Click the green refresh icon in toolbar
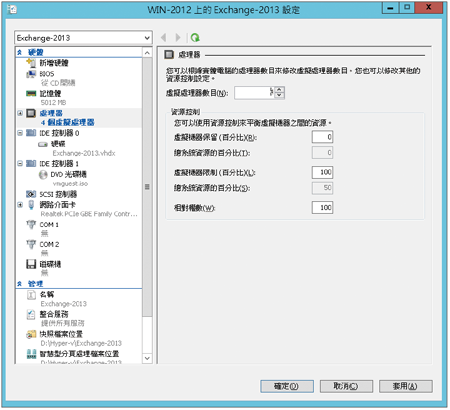Viewport: 450px width, 410px height. [x=195, y=37]
